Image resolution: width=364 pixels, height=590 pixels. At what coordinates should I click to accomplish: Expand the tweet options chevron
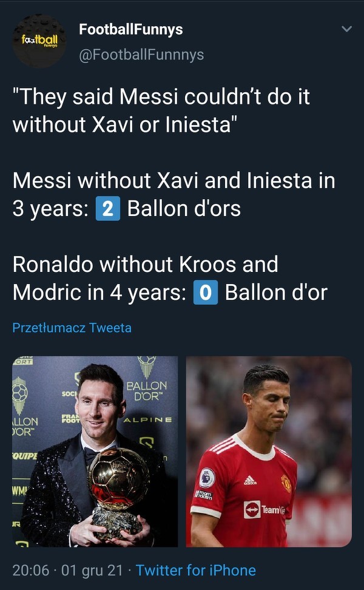click(347, 29)
